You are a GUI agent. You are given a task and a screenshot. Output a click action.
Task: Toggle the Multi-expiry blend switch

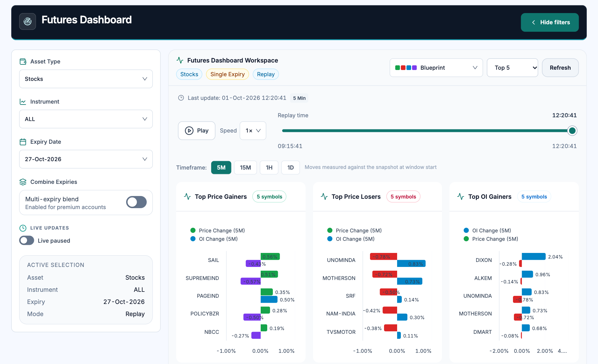(x=136, y=202)
